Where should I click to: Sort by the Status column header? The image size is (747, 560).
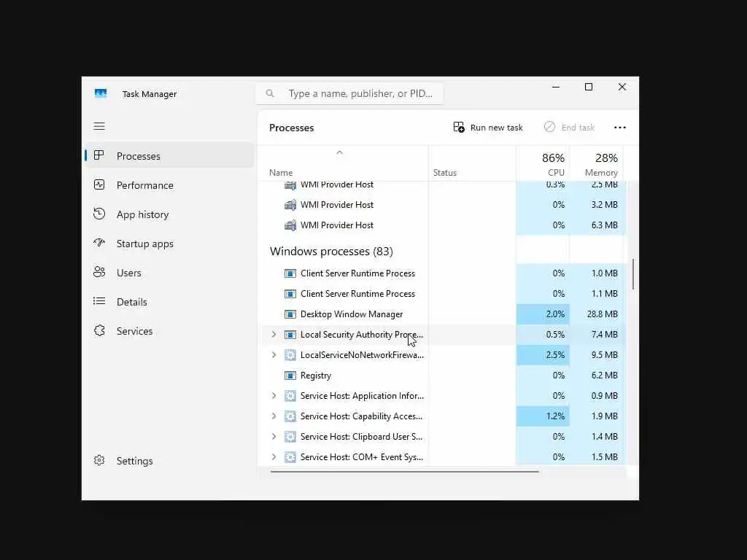click(472, 163)
